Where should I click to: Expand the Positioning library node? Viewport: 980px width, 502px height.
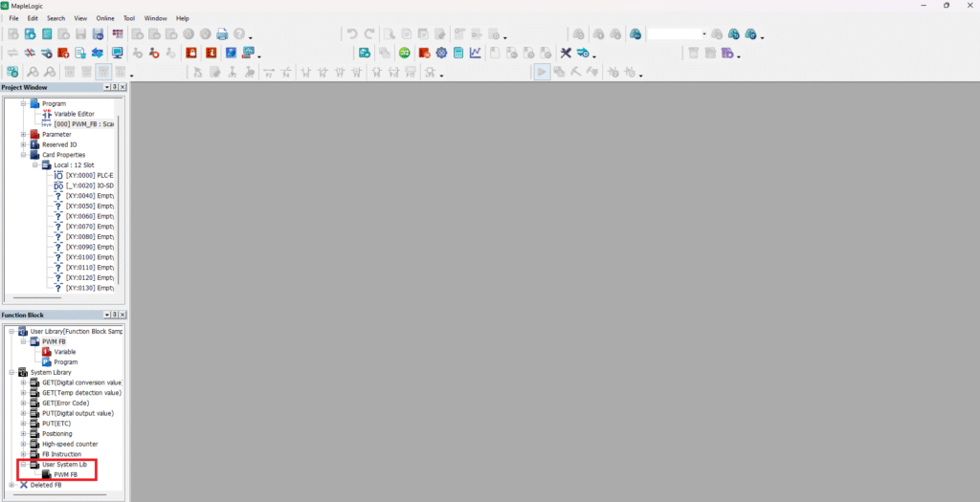coord(23,434)
